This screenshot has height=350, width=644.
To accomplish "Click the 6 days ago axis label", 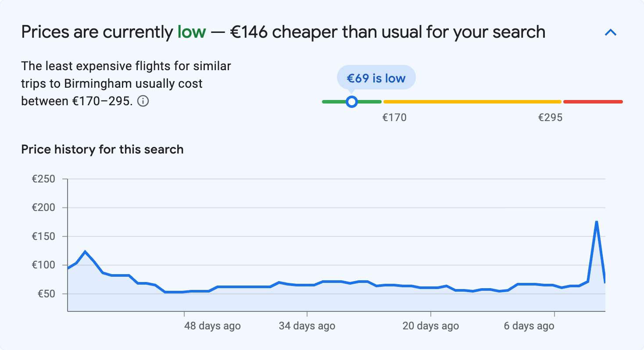I will tap(528, 326).
